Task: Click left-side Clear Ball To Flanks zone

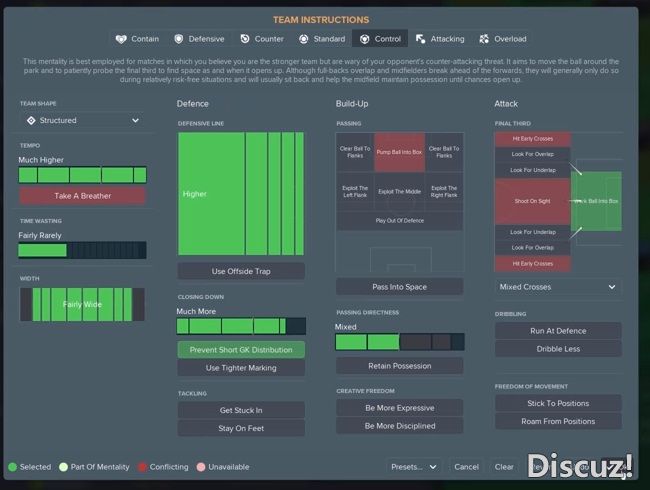Action: [355, 152]
